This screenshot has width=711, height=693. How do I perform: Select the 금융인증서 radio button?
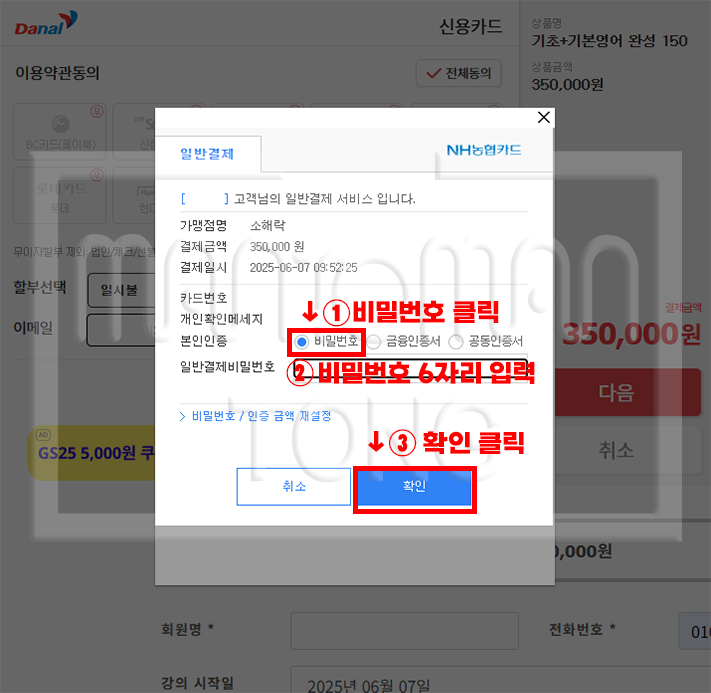click(374, 342)
